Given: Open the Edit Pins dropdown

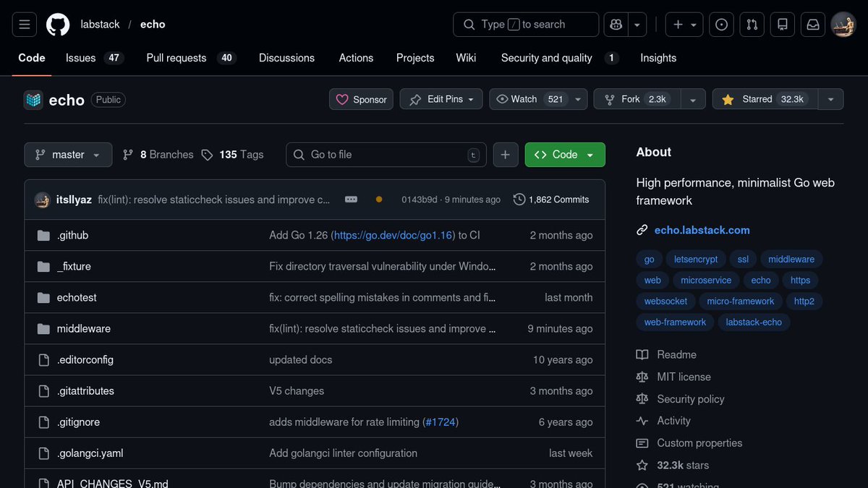Looking at the screenshot, I should 441,99.
